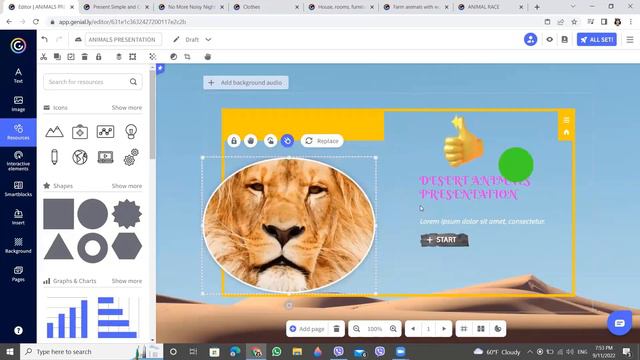Copy the selected element

57,57
